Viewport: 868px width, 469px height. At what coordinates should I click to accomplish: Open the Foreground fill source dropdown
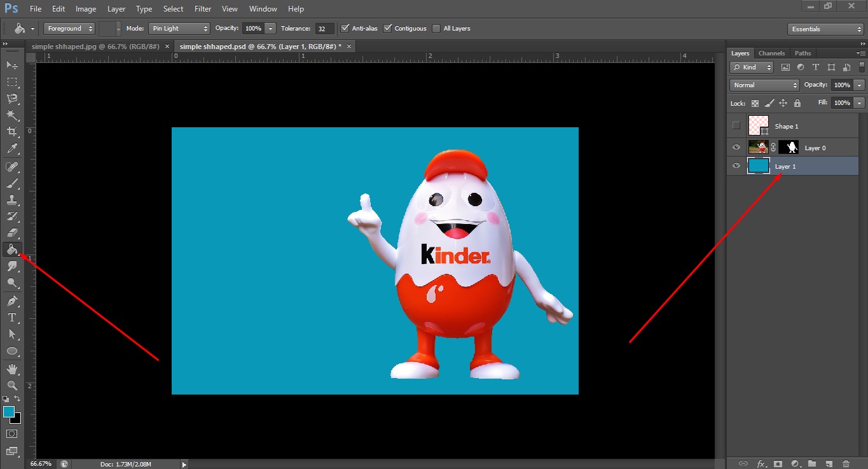(x=69, y=29)
